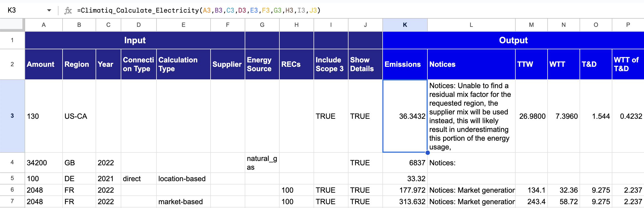Image resolution: width=644 pixels, height=208 pixels.
Task: Click the Notices header cell
Action: 471,64
